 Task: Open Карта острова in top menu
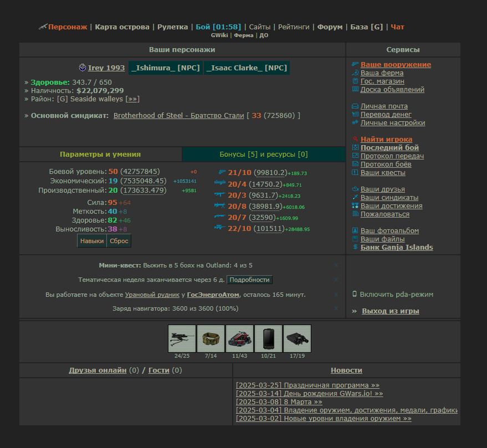click(x=122, y=27)
